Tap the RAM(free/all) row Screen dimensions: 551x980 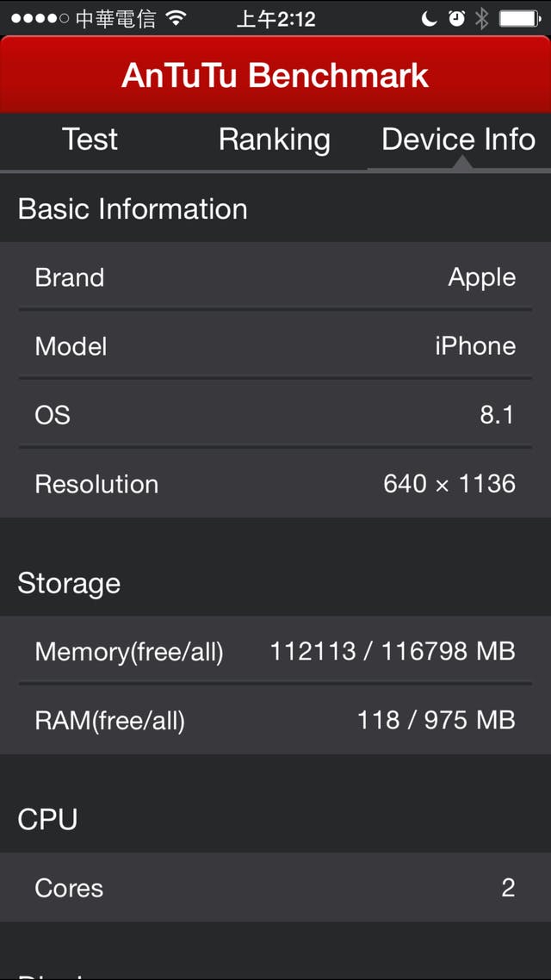click(275, 720)
